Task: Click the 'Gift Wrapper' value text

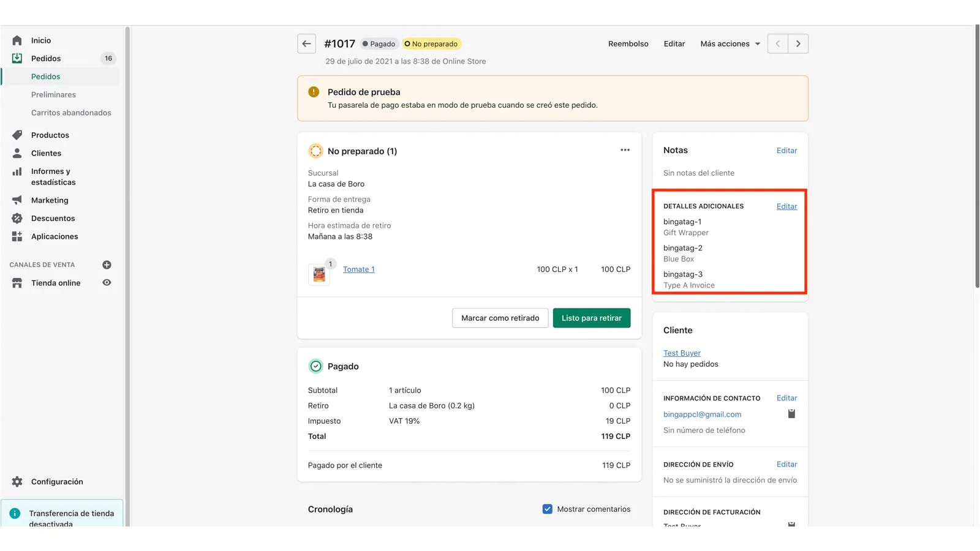Action: (686, 233)
